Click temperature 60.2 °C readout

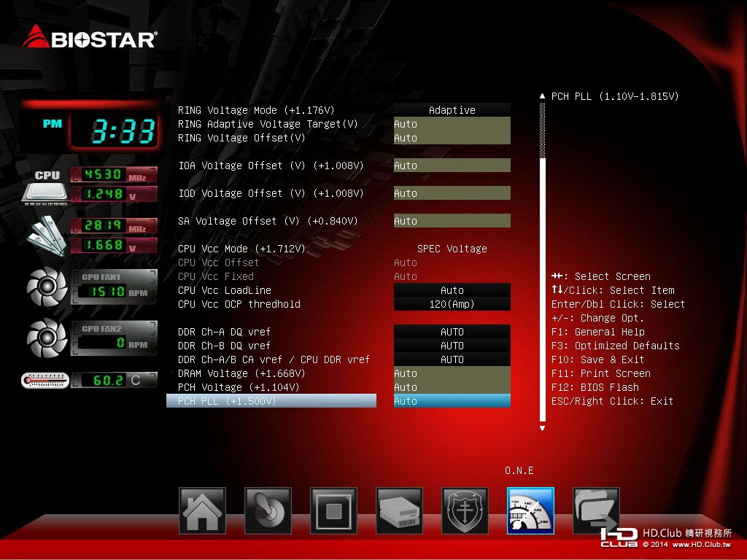point(115,380)
